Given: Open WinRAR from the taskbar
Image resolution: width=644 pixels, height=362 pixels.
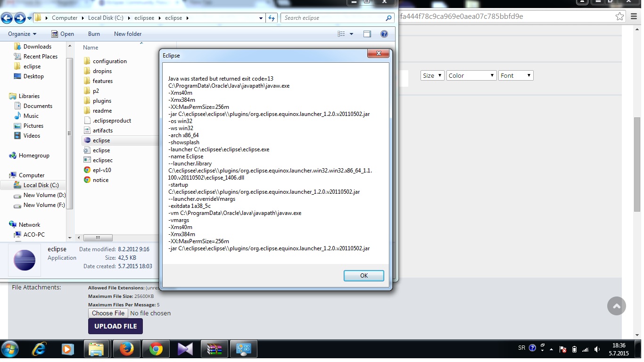Looking at the screenshot, I should 214,349.
